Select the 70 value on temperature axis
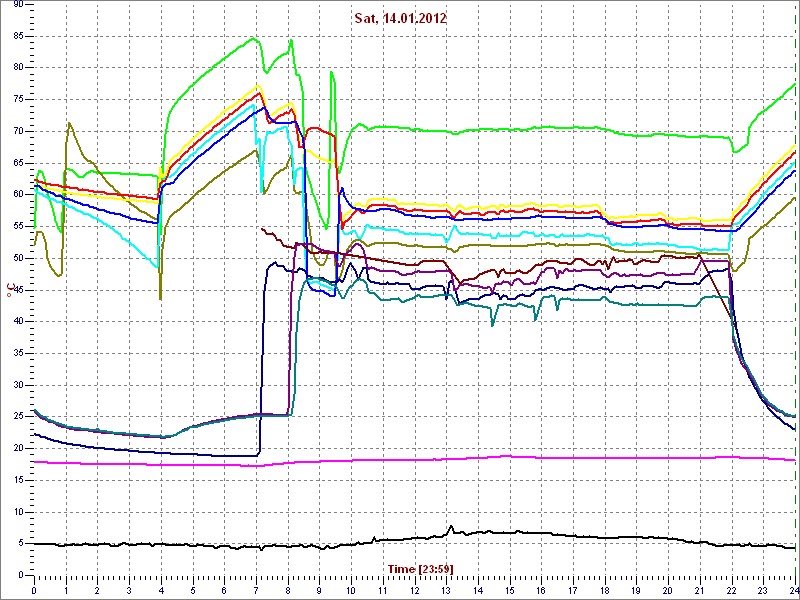 18,131
